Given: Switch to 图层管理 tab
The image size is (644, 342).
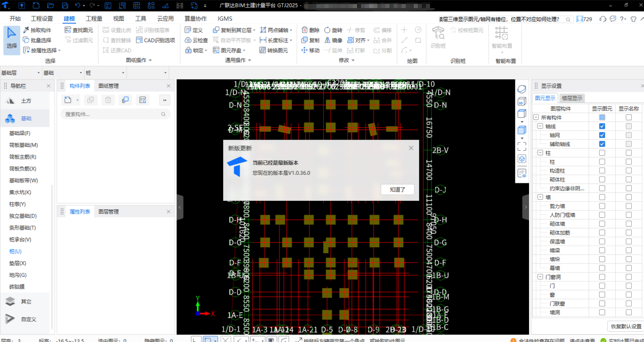Looking at the screenshot, I should point(109,211).
